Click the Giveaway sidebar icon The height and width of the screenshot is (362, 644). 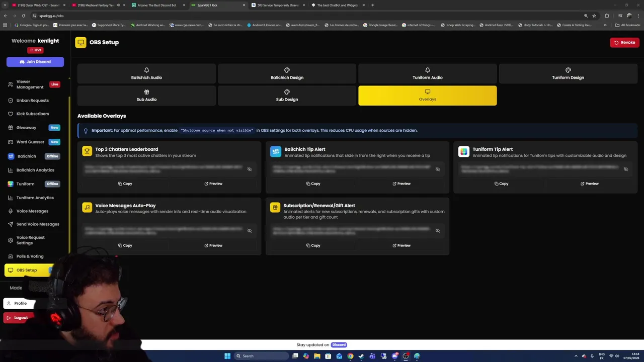point(10,128)
